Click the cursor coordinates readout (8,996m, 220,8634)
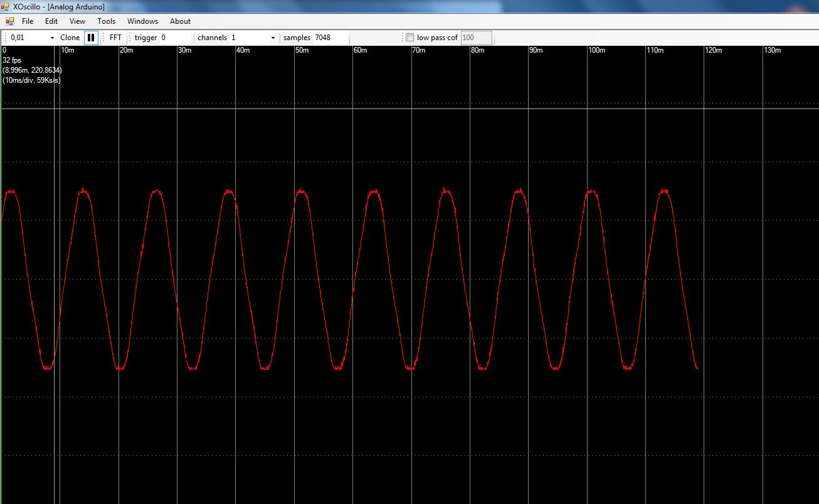Viewport: 819px width, 504px height. pos(32,70)
